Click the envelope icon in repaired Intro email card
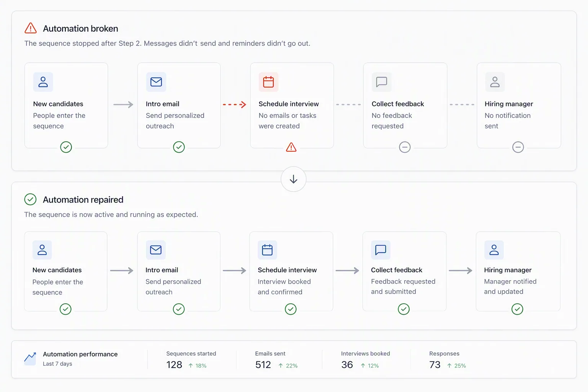Image resolution: width=588 pixels, height=392 pixels. click(156, 250)
